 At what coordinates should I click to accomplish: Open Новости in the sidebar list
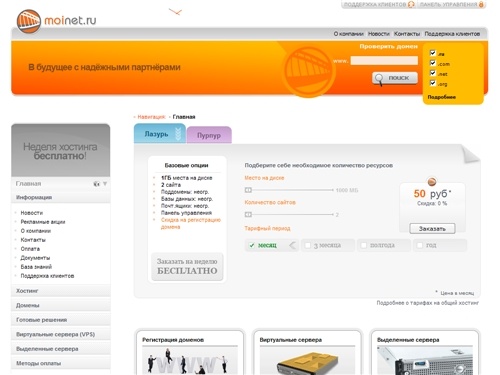(x=32, y=213)
